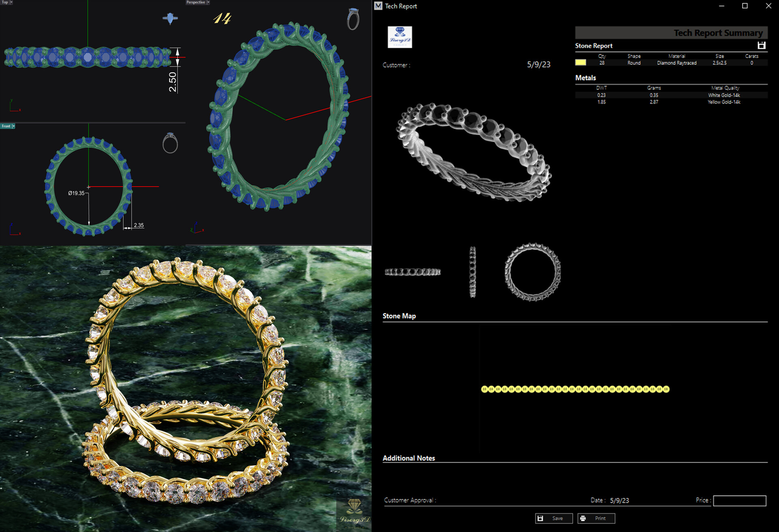The image size is (779, 532).
Task: Open the Top viewport dropdown menu
Action: coord(11,2)
